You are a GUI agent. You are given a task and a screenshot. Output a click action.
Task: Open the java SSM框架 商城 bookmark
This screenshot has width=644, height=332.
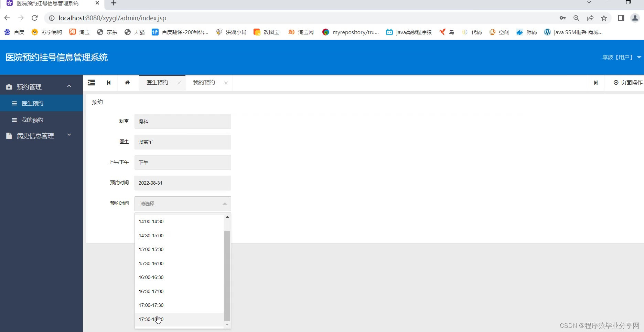[573, 32]
